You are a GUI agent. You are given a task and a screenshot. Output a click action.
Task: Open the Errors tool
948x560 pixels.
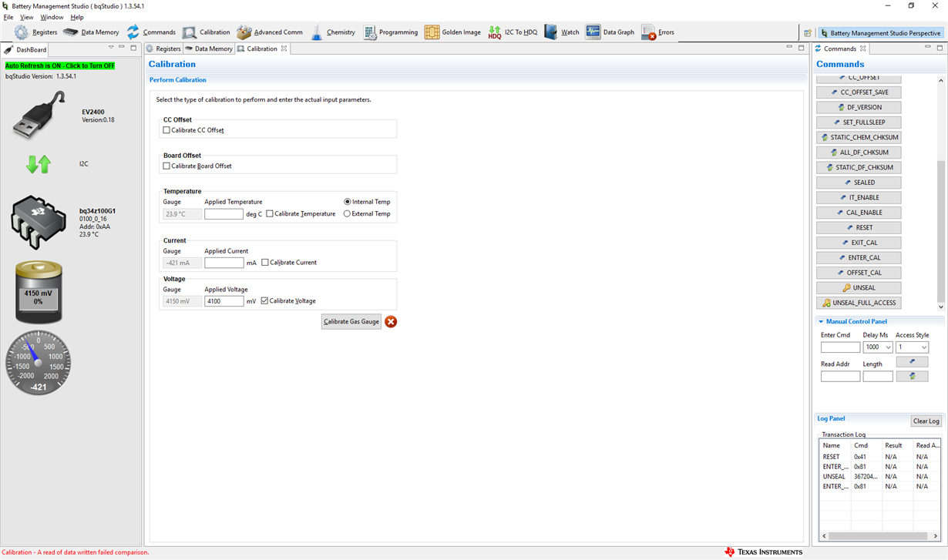tap(658, 32)
